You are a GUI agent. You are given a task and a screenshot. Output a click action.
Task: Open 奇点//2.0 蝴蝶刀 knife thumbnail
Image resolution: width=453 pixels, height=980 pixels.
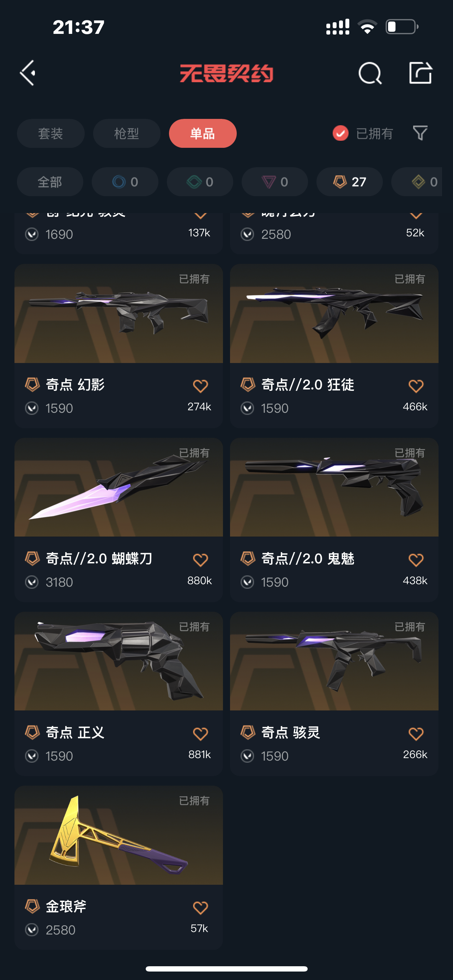point(119,487)
